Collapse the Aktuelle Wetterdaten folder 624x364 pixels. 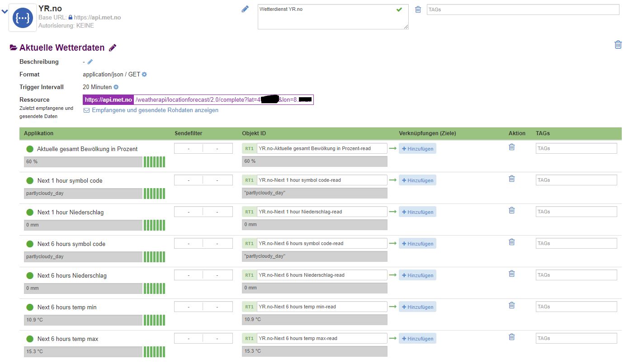pos(14,48)
